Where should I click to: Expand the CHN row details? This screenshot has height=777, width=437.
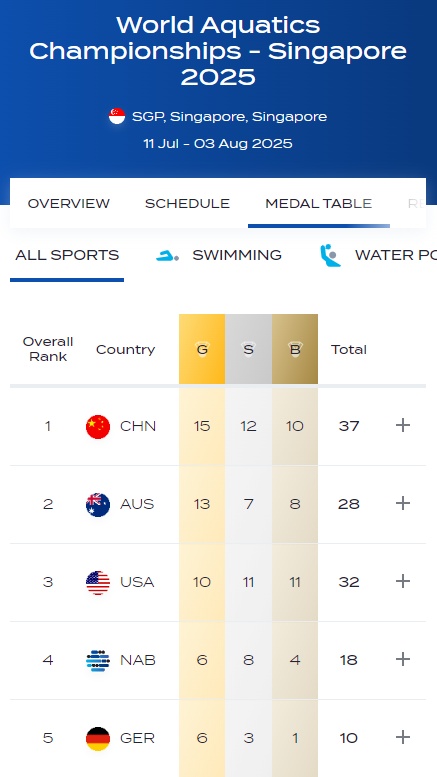pyautogui.click(x=403, y=425)
